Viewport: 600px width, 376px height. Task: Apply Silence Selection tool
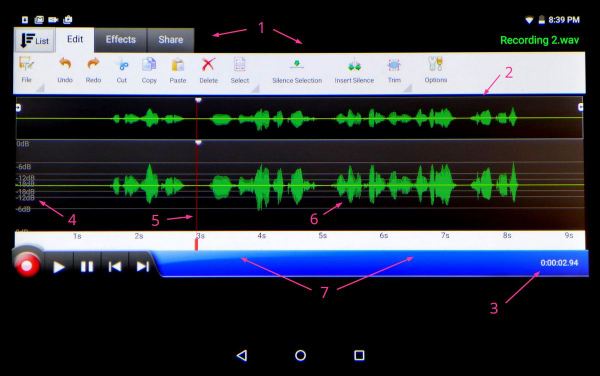(297, 70)
